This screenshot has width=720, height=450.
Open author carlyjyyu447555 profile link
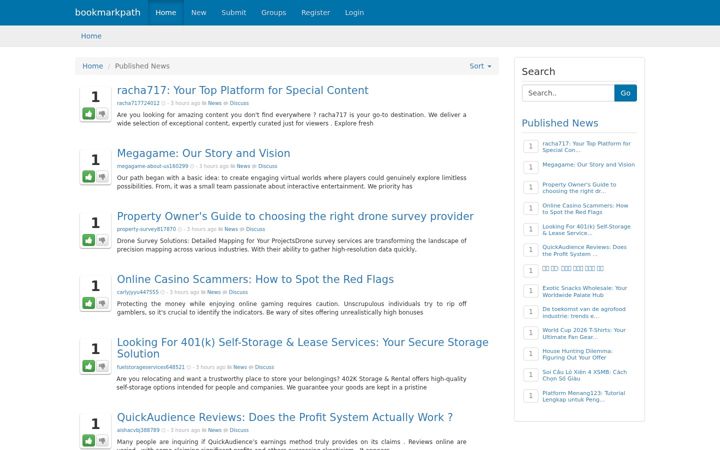point(137,292)
